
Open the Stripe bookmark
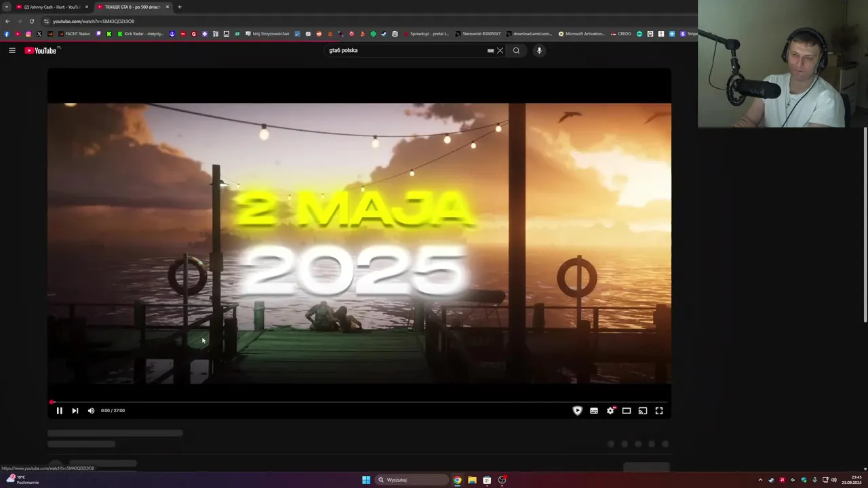click(688, 34)
